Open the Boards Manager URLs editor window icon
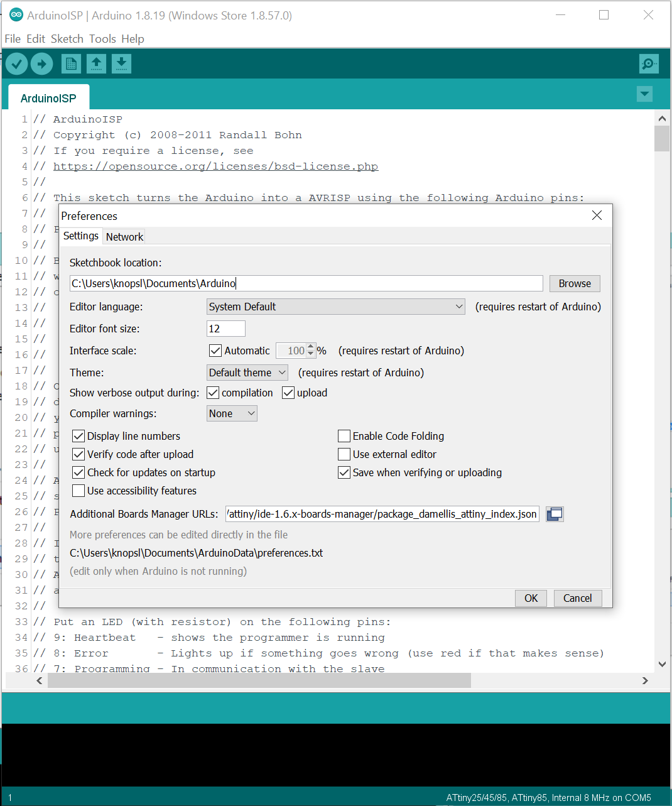This screenshot has height=806, width=672. point(555,514)
